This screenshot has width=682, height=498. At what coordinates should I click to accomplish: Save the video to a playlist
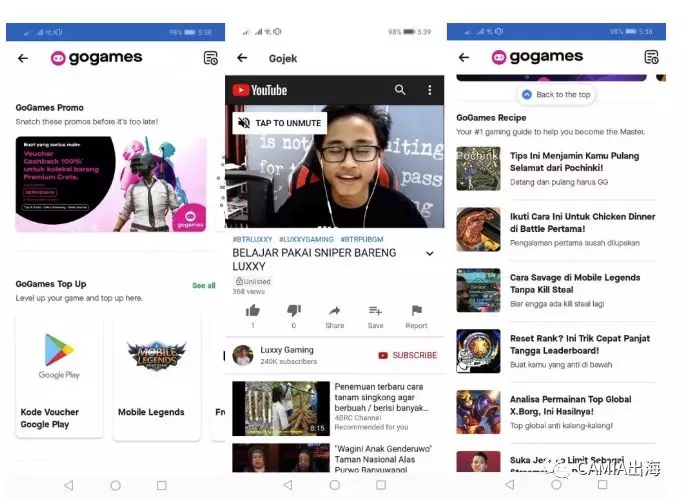[375, 311]
